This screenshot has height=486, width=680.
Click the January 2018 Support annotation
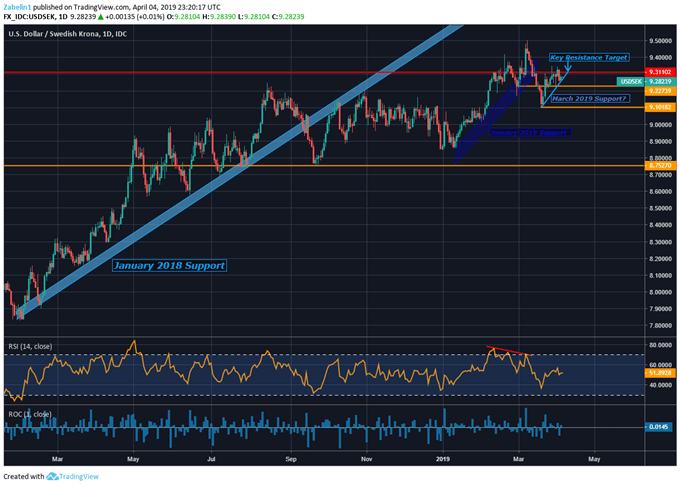click(x=169, y=266)
